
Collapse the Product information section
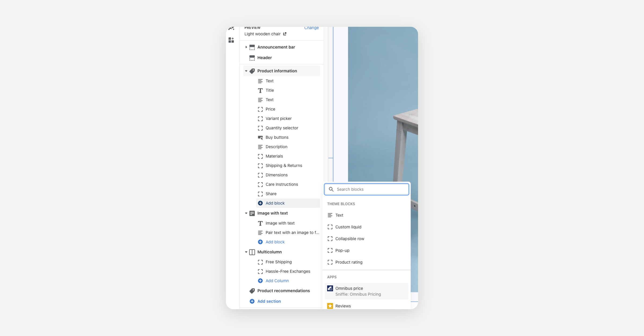click(x=246, y=71)
